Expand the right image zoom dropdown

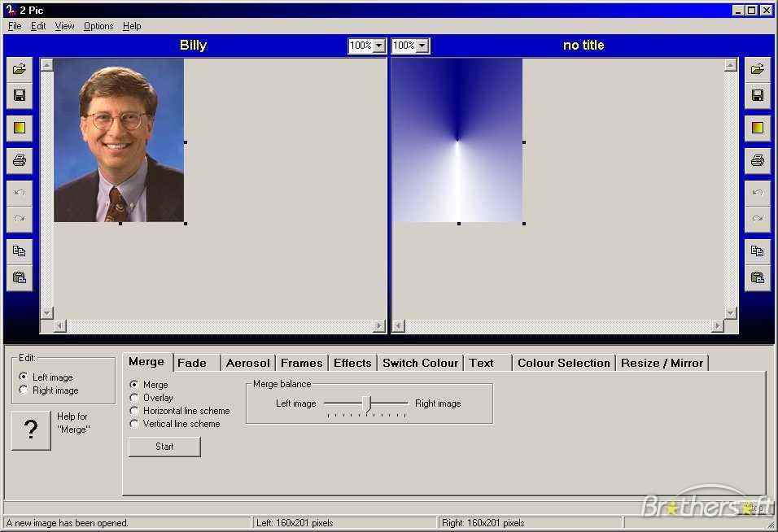tap(422, 46)
